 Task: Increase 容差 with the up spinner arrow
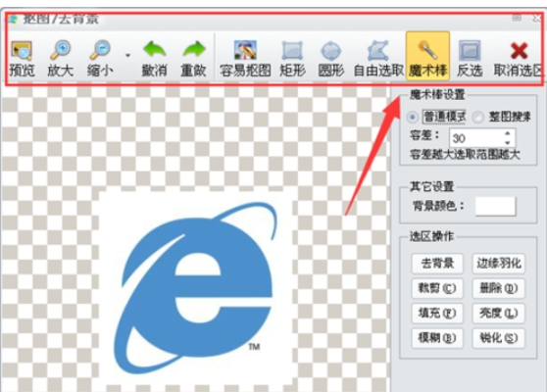coord(508,133)
